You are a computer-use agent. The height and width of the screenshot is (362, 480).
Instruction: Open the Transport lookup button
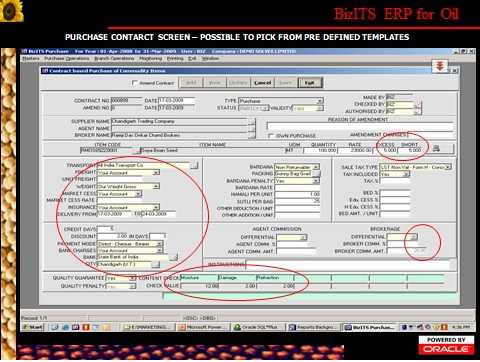click(194, 165)
